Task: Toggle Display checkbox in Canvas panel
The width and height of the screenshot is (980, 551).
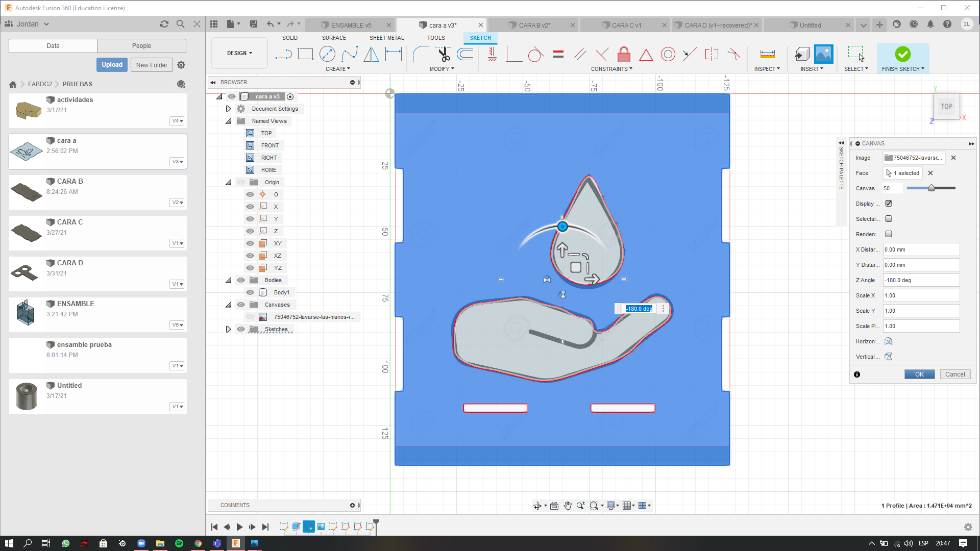Action: click(889, 203)
